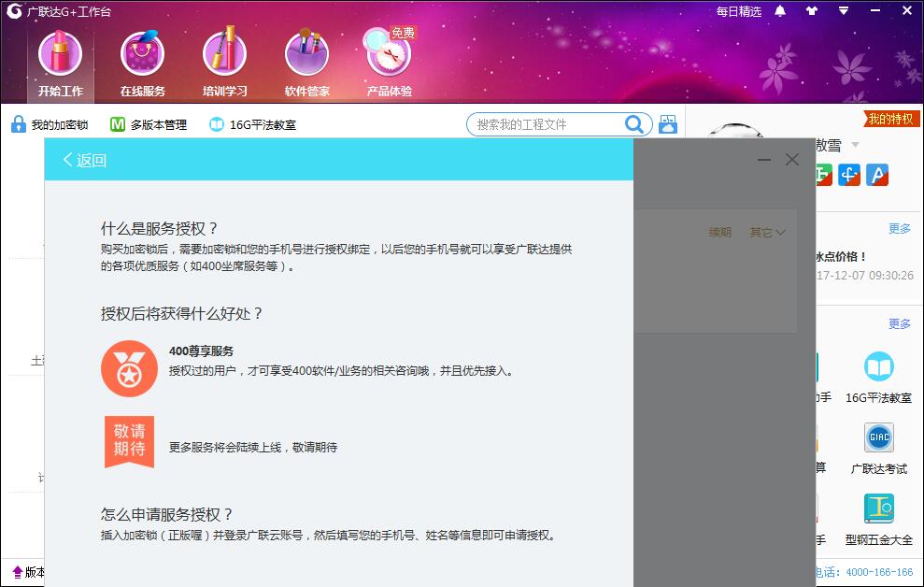924x587 pixels.
Task: Open the skin/shirt theme icon
Action: click(x=812, y=10)
